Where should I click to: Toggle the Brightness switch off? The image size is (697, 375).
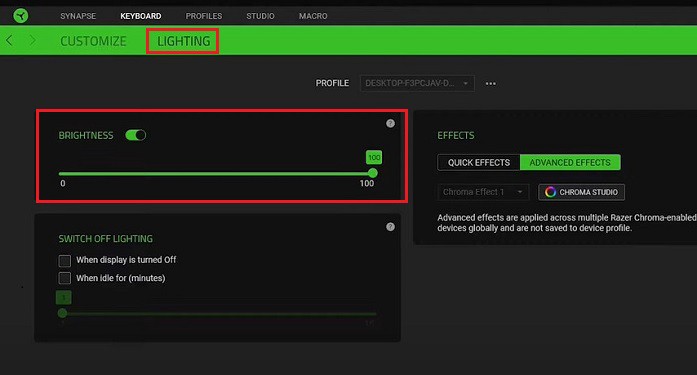tap(136, 135)
